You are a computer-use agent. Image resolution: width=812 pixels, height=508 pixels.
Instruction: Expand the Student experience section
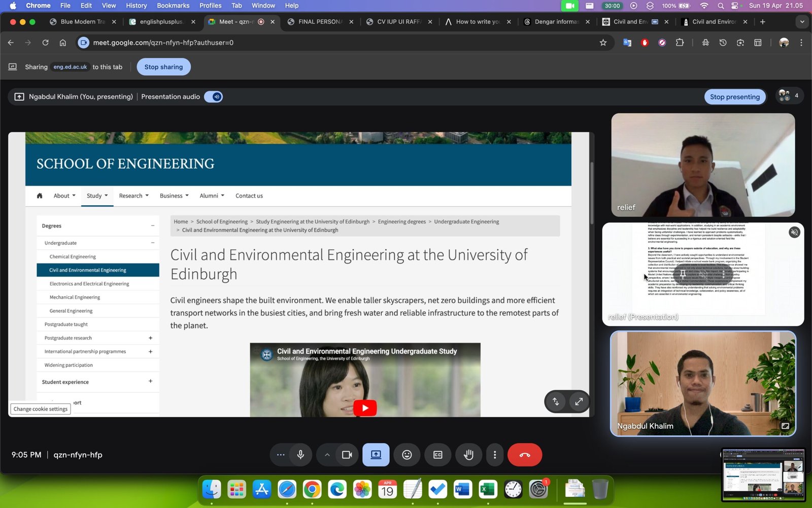pos(150,382)
